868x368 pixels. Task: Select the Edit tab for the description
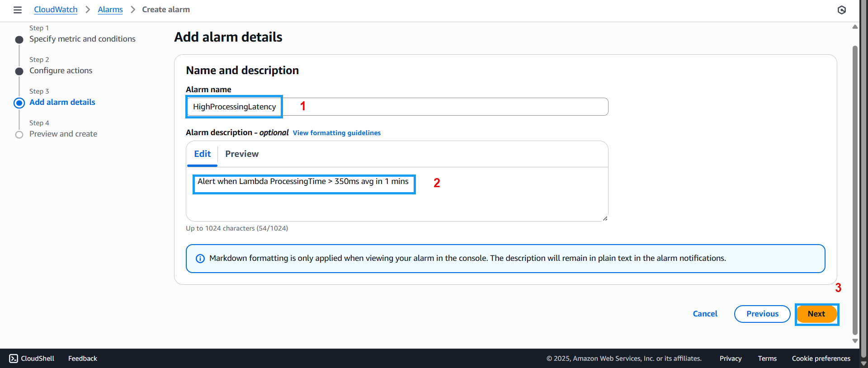[202, 154]
